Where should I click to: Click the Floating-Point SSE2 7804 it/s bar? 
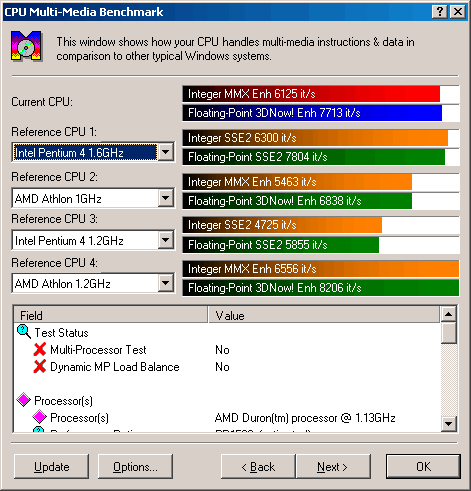(x=321, y=157)
